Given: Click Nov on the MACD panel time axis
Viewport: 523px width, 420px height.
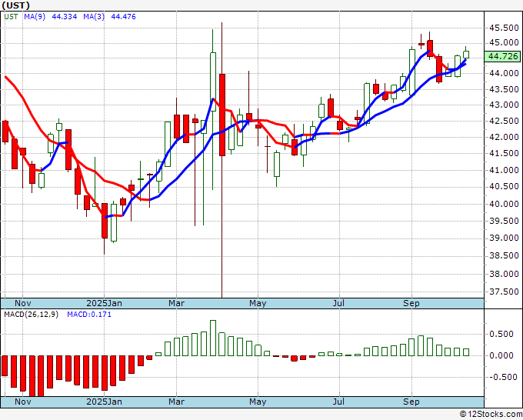Looking at the screenshot, I should coord(22,402).
